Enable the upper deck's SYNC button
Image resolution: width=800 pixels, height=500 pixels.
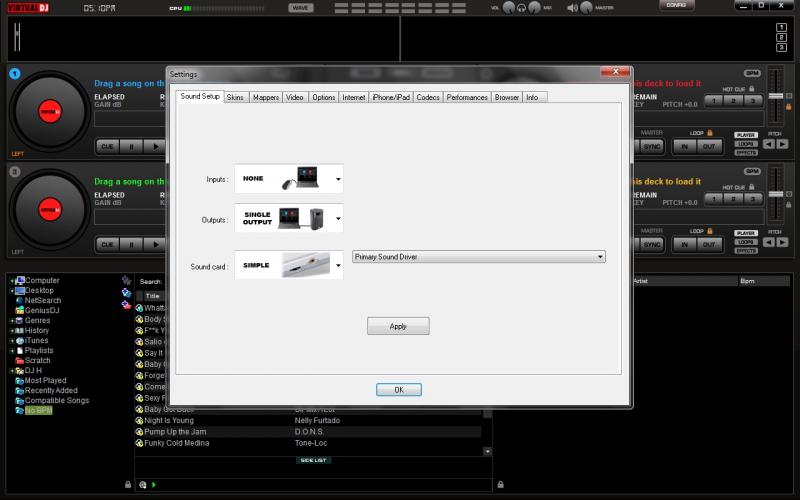point(652,146)
